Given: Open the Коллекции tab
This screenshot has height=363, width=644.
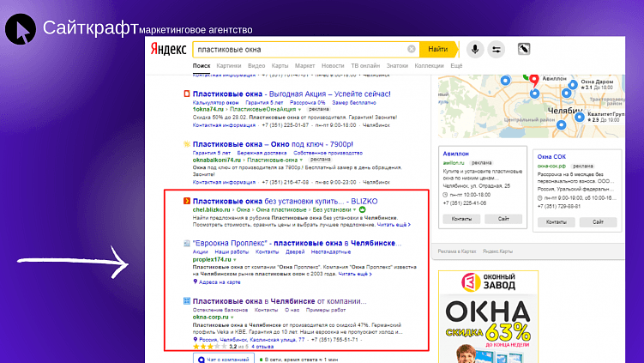Looking at the screenshot, I should tap(430, 66).
